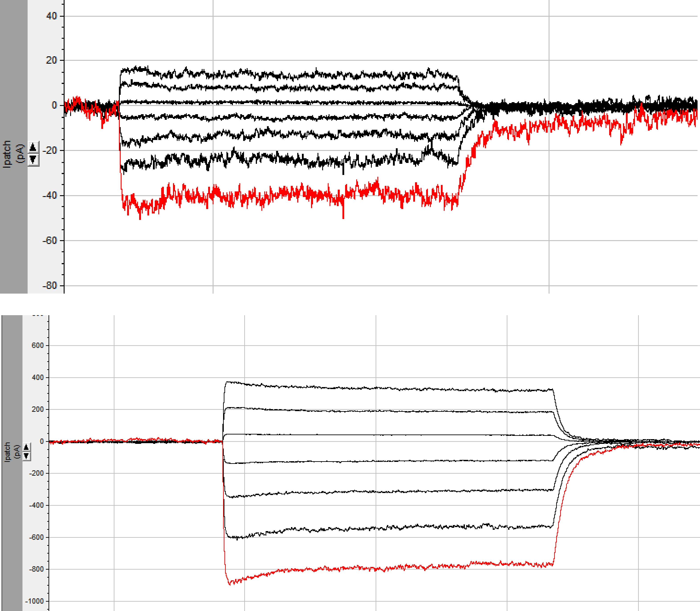Click the 200 tick label on lower axis
The height and width of the screenshot is (611, 700).
[37, 409]
